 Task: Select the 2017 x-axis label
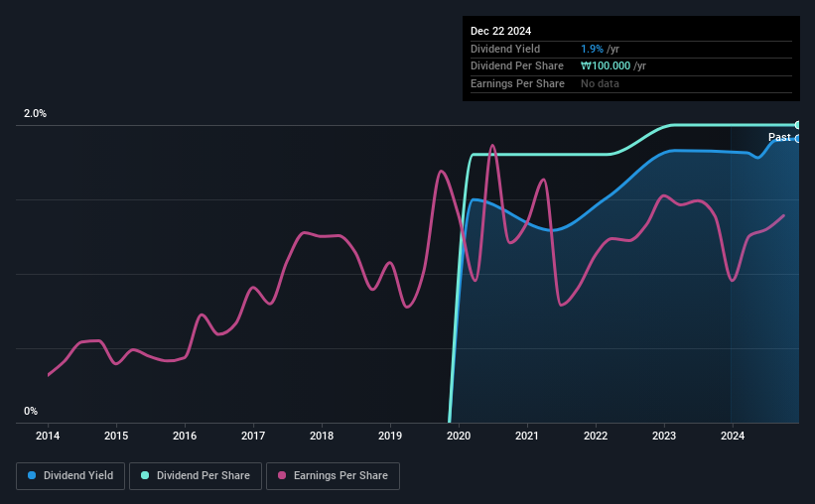[253, 436]
